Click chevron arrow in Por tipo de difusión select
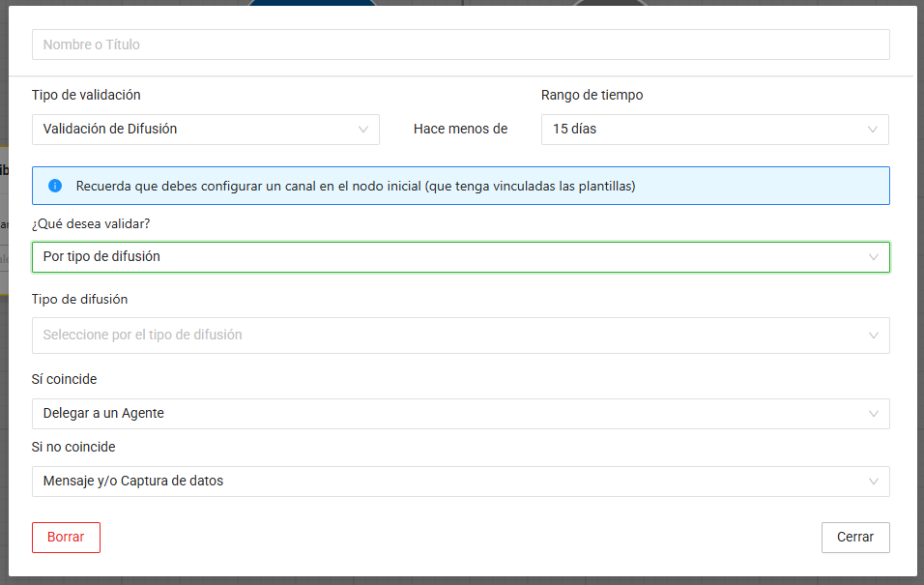This screenshot has height=585, width=924. (873, 257)
